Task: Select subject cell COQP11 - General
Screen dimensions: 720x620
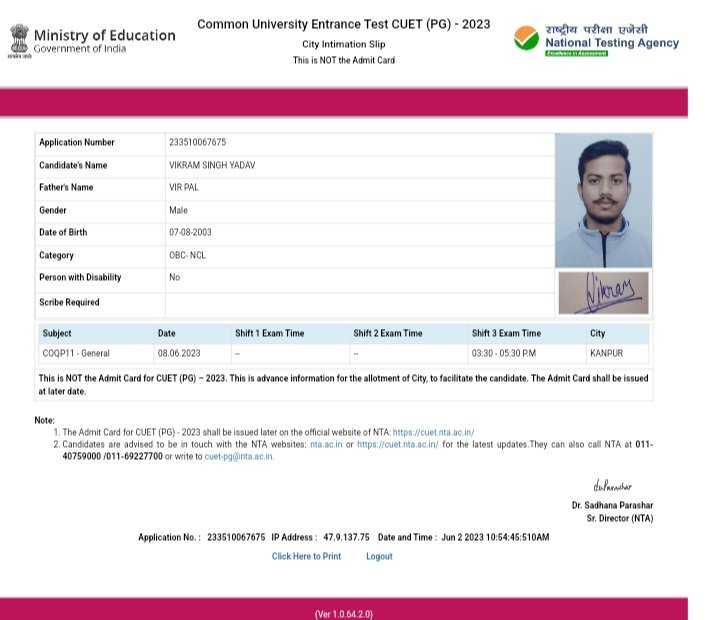Action: [x=76, y=353]
